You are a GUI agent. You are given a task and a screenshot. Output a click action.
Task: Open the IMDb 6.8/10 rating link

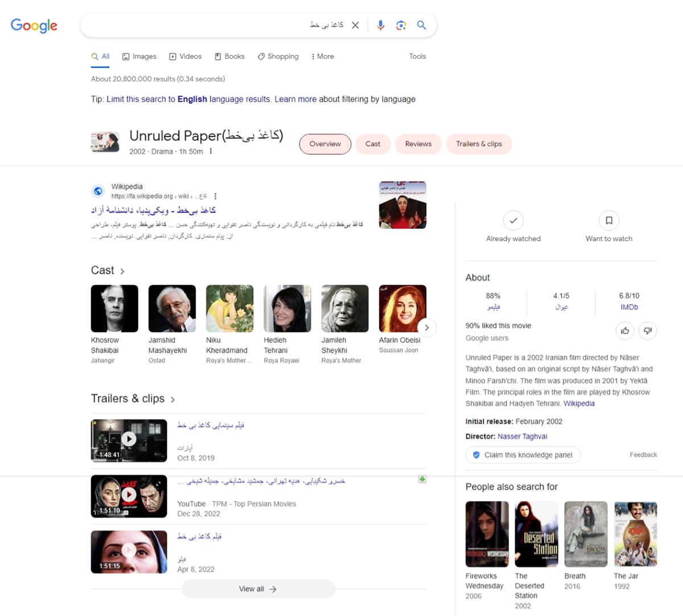tap(629, 307)
